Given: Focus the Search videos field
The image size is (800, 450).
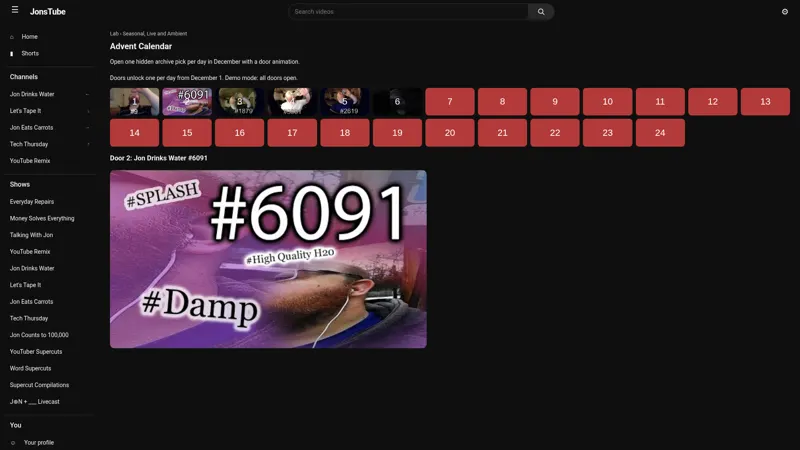Looking at the screenshot, I should [408, 12].
